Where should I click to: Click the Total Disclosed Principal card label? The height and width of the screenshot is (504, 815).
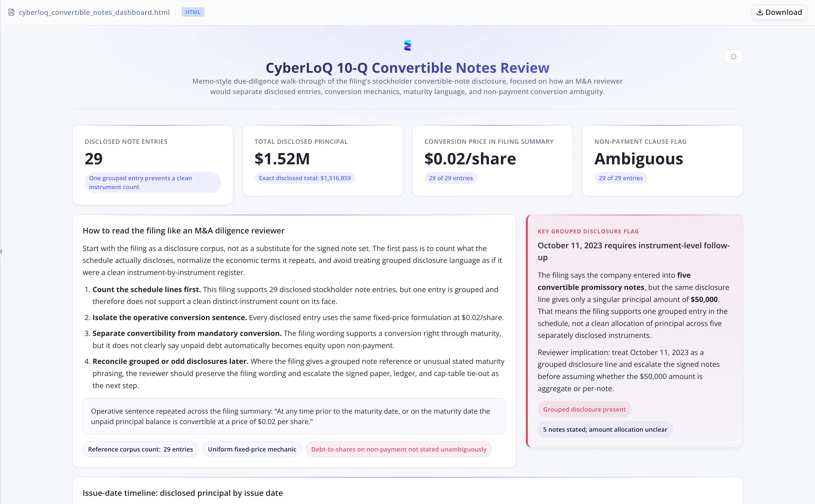(301, 142)
